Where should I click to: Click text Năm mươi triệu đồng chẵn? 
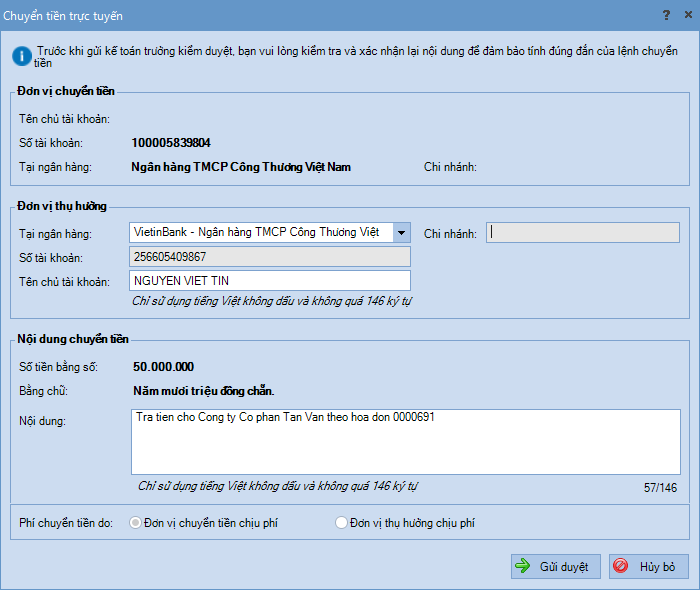(204, 391)
